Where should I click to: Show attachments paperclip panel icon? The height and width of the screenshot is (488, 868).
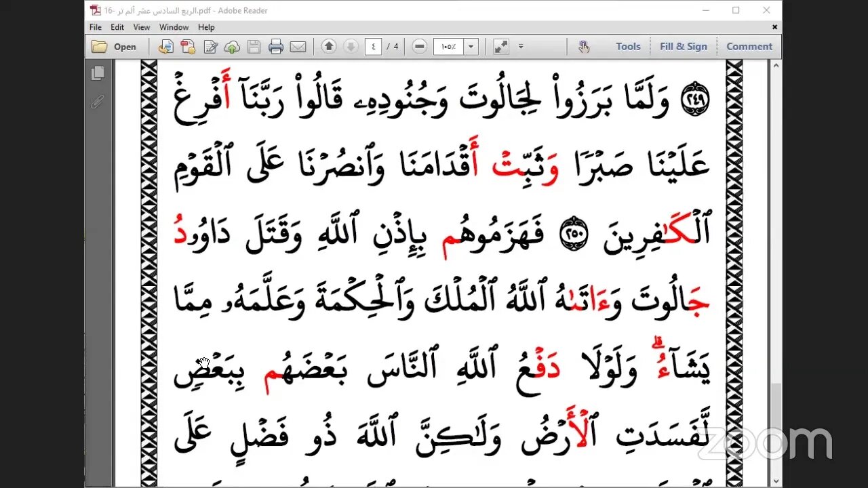click(98, 102)
